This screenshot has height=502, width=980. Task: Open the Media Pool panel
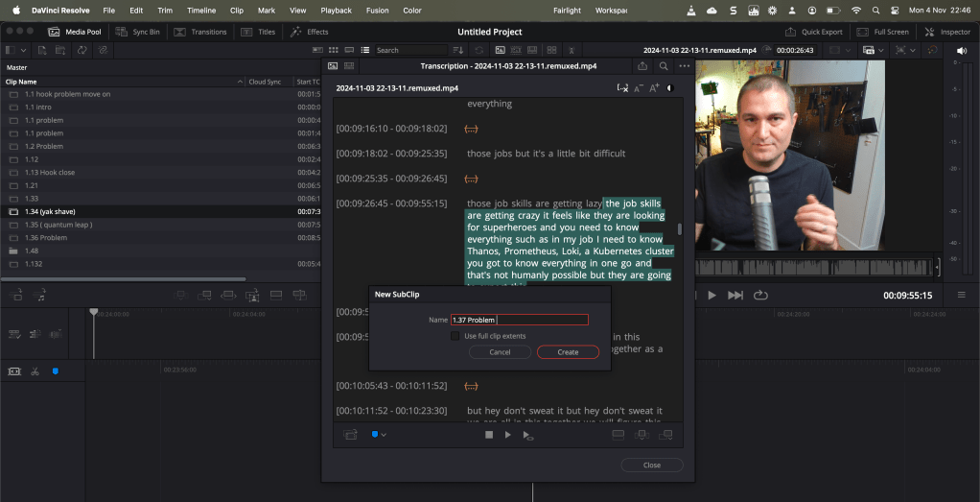point(75,32)
